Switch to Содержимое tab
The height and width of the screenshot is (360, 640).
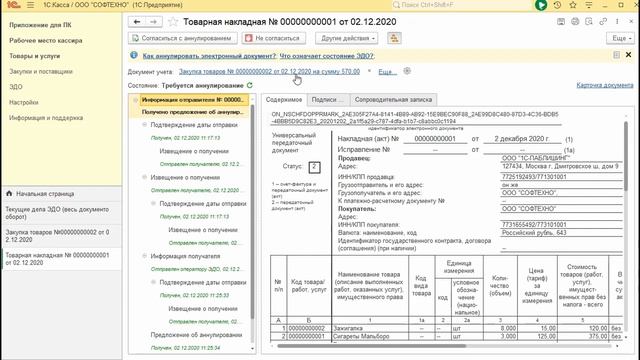[x=284, y=100]
